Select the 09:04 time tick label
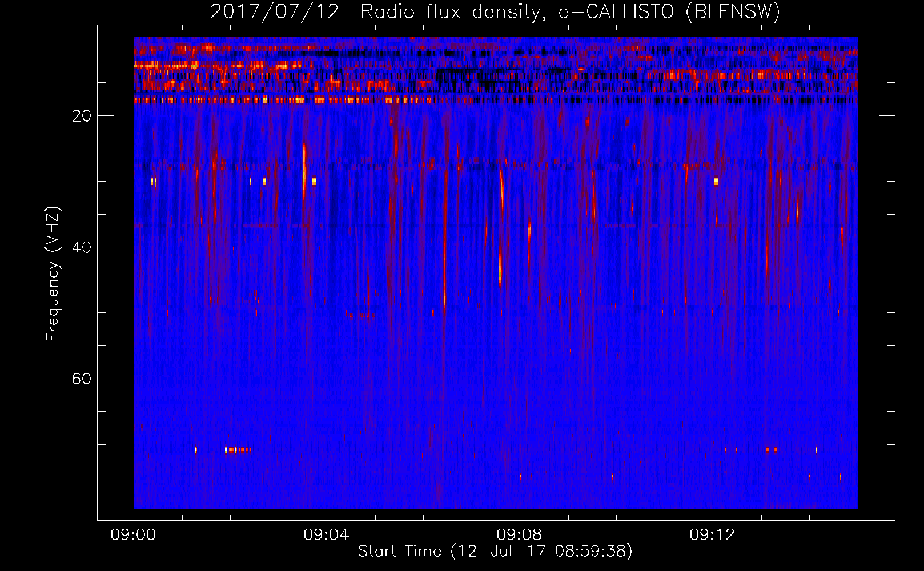This screenshot has width=924, height=571. (327, 535)
